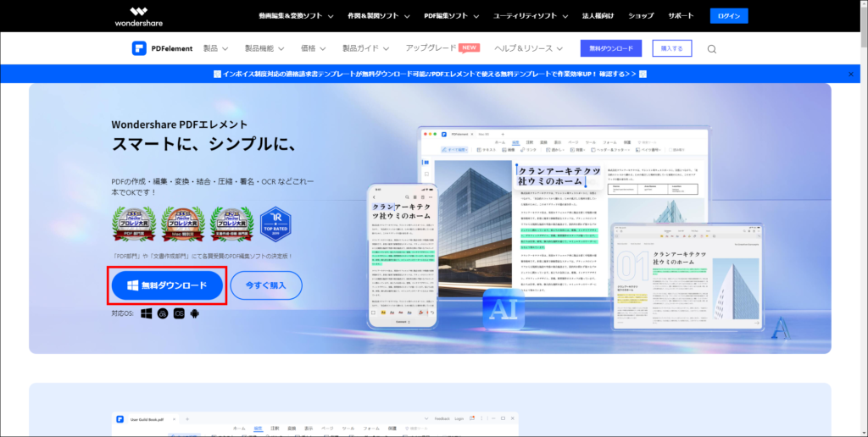This screenshot has width=868, height=437.
Task: Click the 購入する outlined button
Action: [671, 48]
